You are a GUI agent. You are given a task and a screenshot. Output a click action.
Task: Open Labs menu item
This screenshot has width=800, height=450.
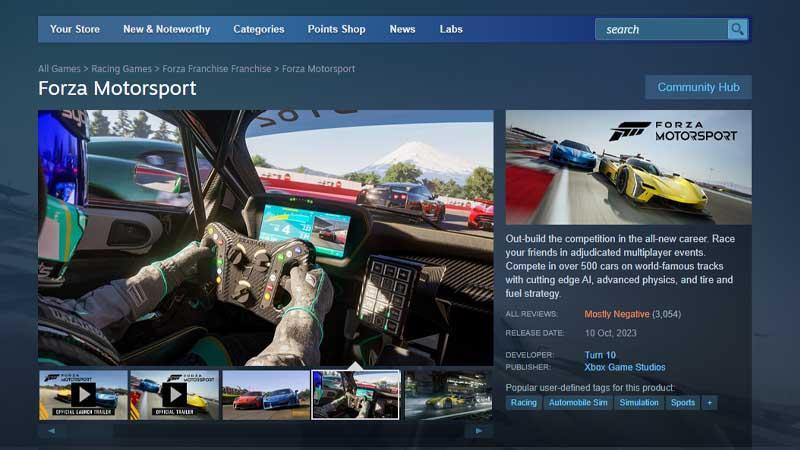[451, 29]
